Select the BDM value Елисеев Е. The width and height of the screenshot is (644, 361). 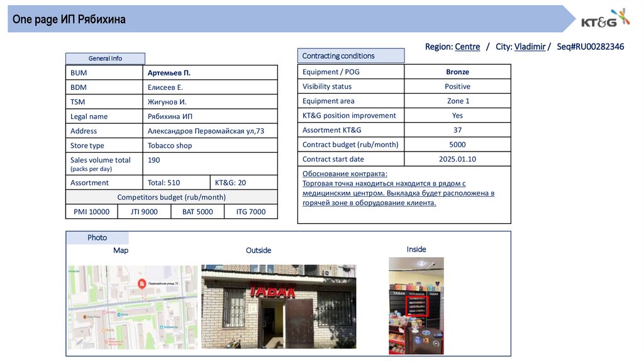pos(165,87)
